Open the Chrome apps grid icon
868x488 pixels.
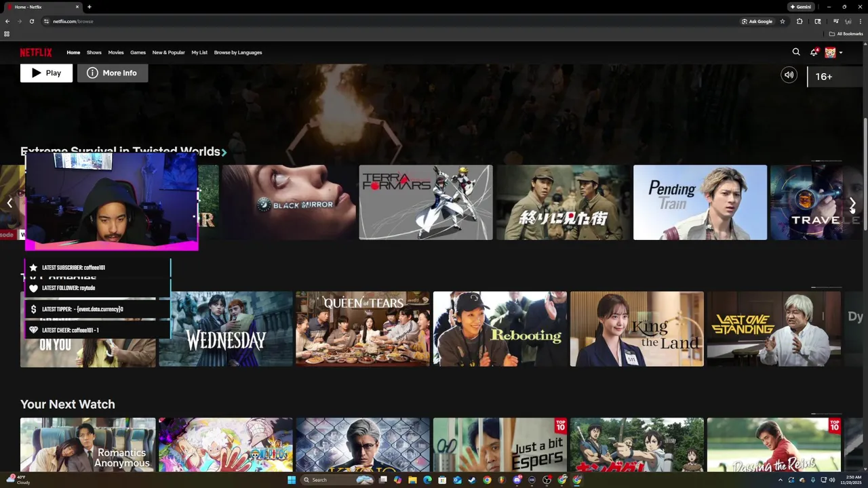(x=7, y=34)
